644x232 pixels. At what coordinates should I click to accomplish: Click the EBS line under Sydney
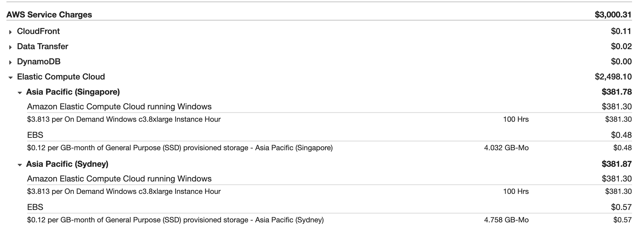point(35,207)
